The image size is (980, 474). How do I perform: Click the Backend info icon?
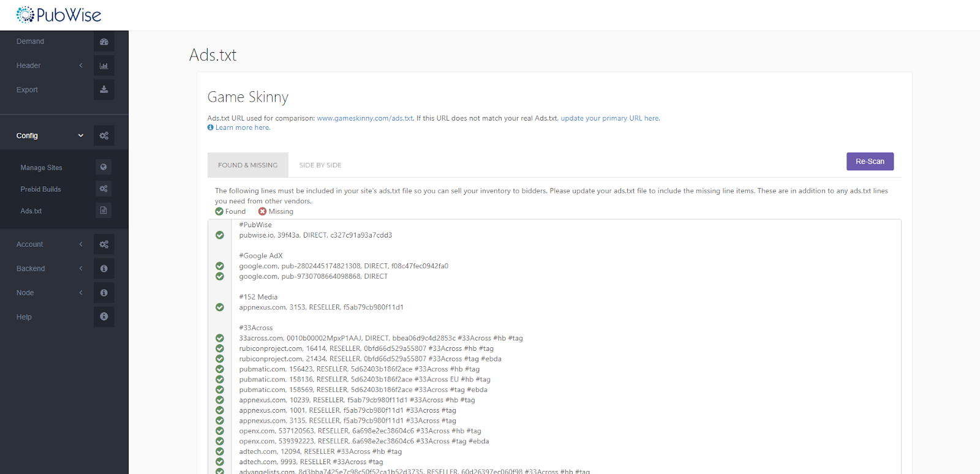104,268
